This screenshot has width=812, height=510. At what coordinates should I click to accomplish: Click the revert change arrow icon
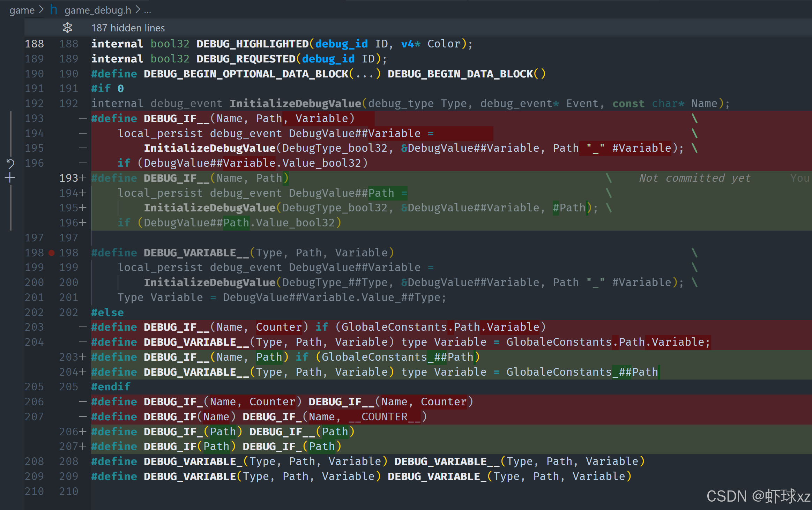pos(10,163)
